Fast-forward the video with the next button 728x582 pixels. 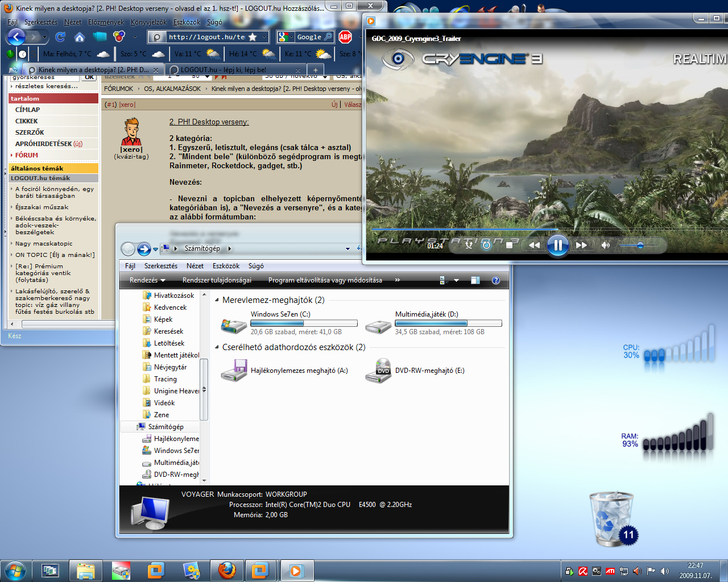(x=581, y=245)
